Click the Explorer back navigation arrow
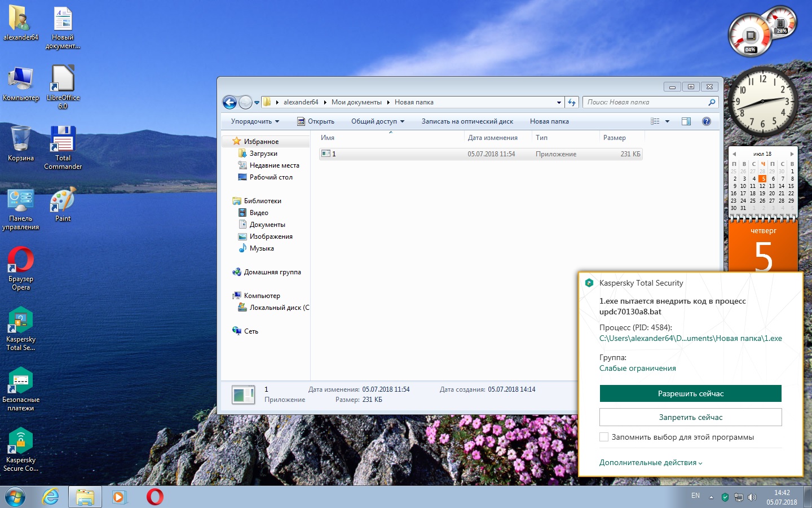The image size is (812, 508). pos(230,102)
